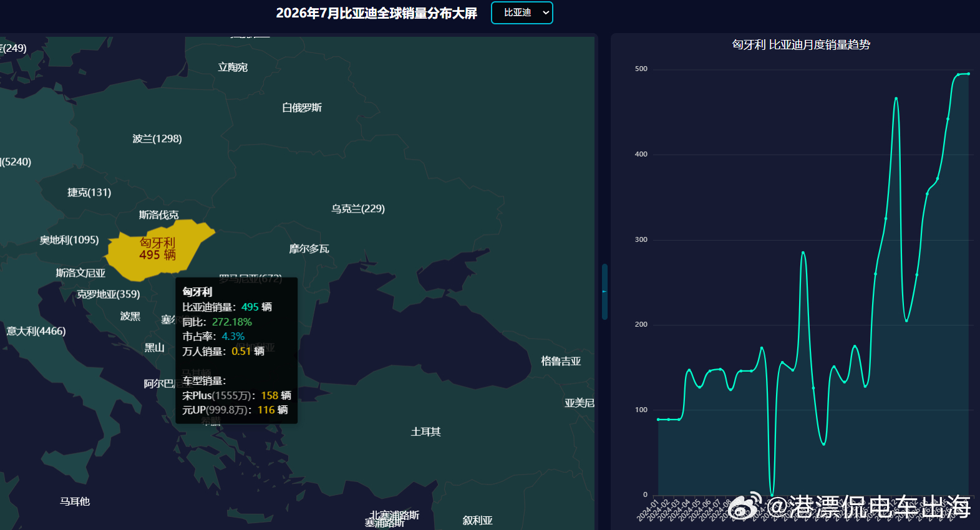The width and height of the screenshot is (980, 530).
Task: Click the 斯洛伐克 map label
Action: click(x=158, y=215)
